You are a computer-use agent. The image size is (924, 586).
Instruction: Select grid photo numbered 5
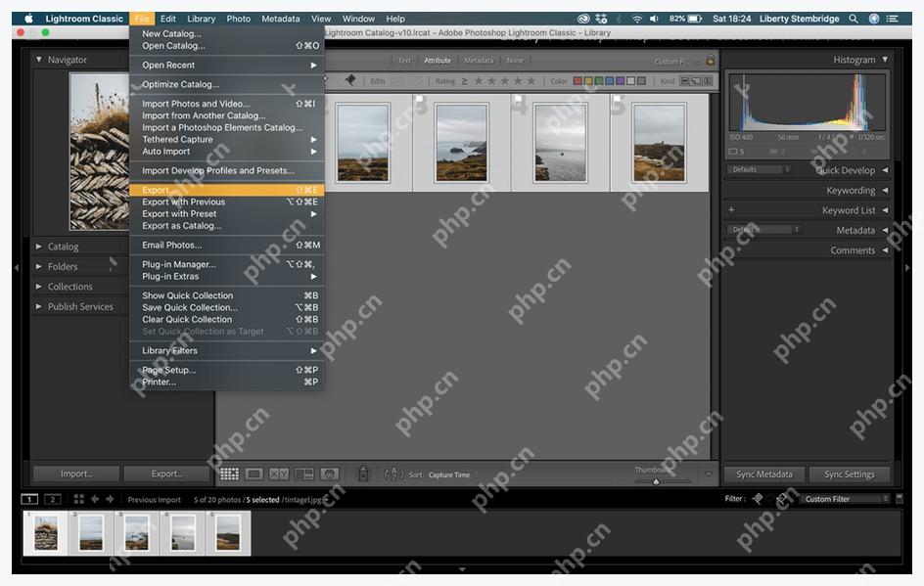[x=660, y=143]
